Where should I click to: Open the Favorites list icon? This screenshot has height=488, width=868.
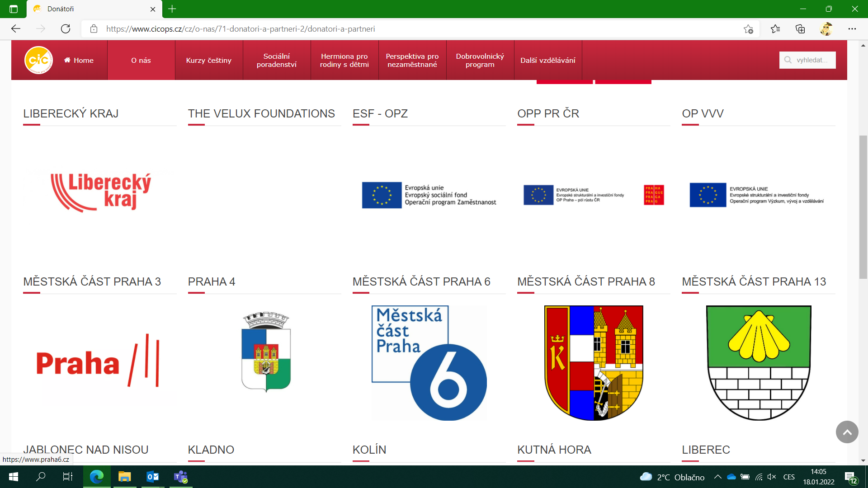pos(775,29)
